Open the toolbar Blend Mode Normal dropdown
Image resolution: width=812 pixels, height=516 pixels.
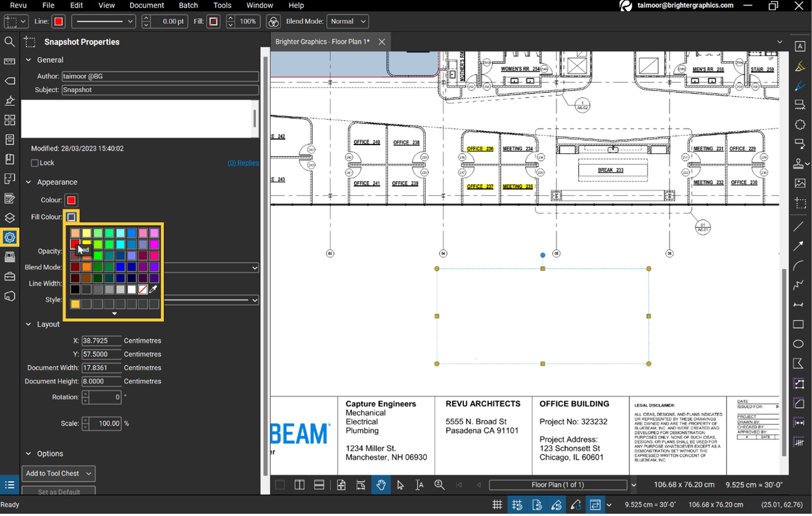348,21
